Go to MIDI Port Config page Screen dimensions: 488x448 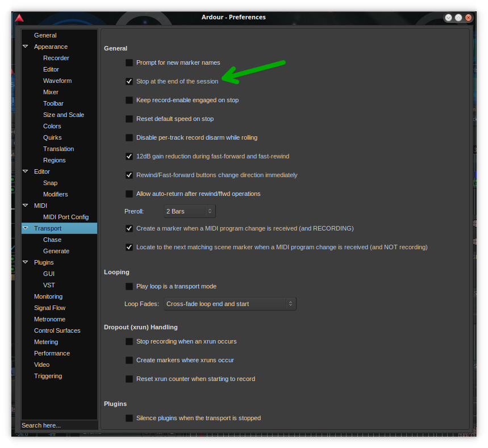point(65,217)
